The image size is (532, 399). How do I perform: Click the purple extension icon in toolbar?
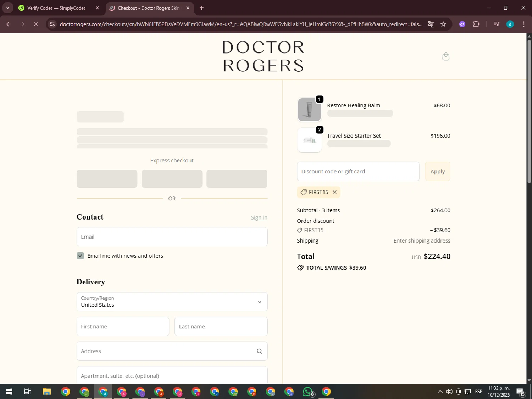(x=462, y=24)
